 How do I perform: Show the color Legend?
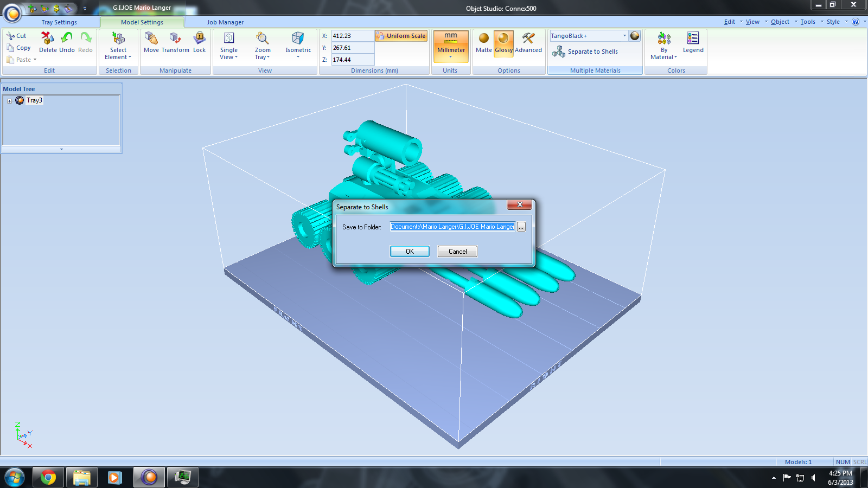[693, 42]
